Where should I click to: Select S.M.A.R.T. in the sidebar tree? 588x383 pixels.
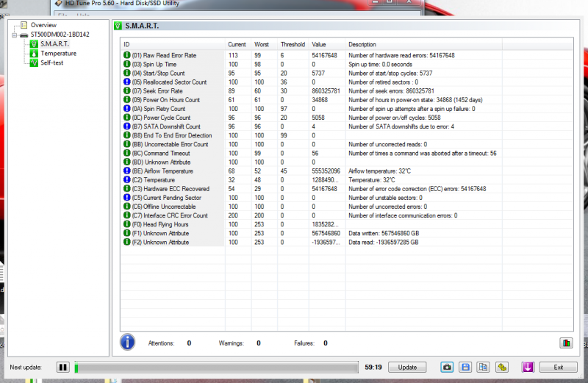[54, 44]
